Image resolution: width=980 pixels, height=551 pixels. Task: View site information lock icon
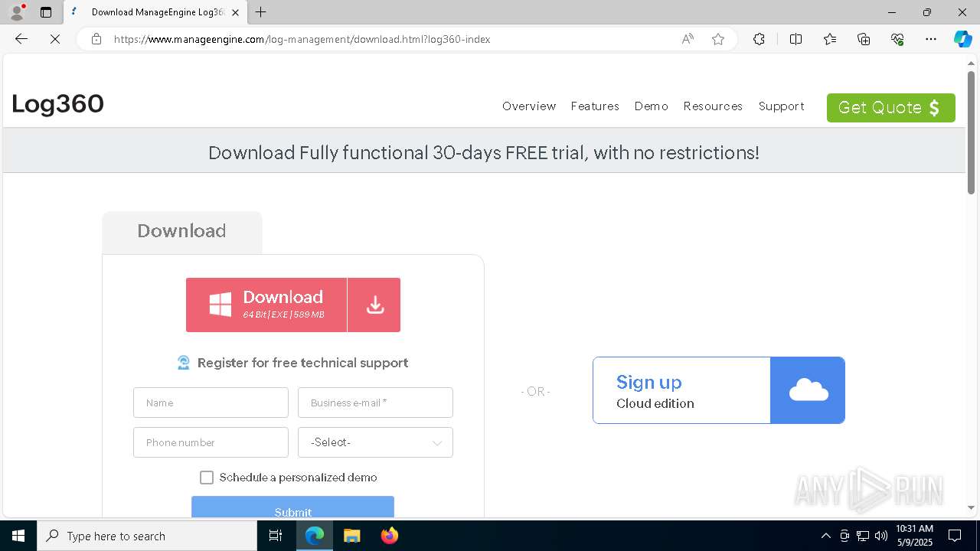coord(96,39)
